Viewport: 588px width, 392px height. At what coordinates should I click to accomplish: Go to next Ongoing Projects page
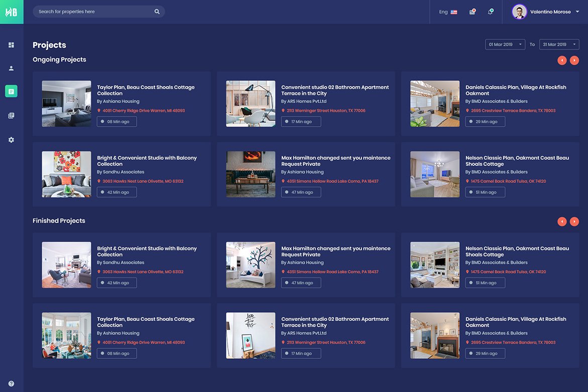[x=574, y=60]
